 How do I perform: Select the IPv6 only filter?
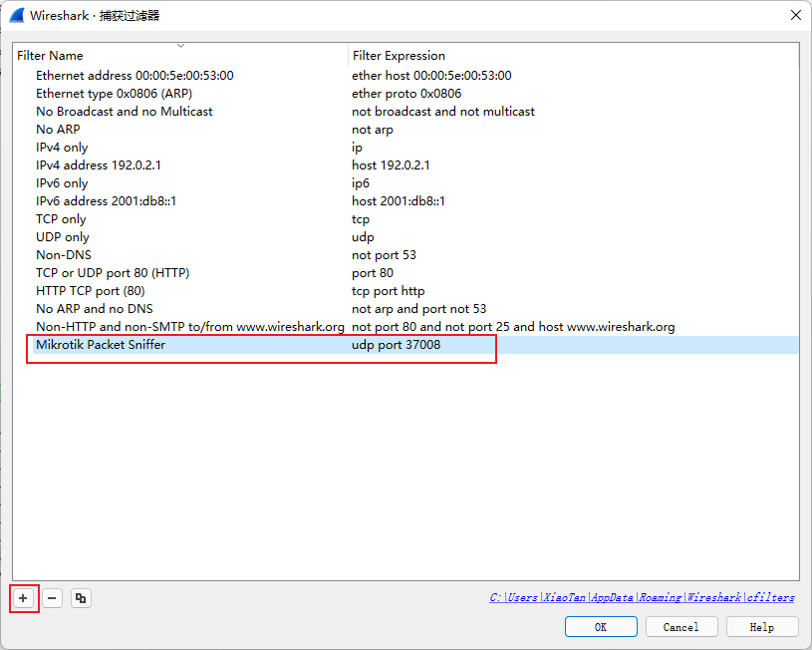(x=62, y=183)
